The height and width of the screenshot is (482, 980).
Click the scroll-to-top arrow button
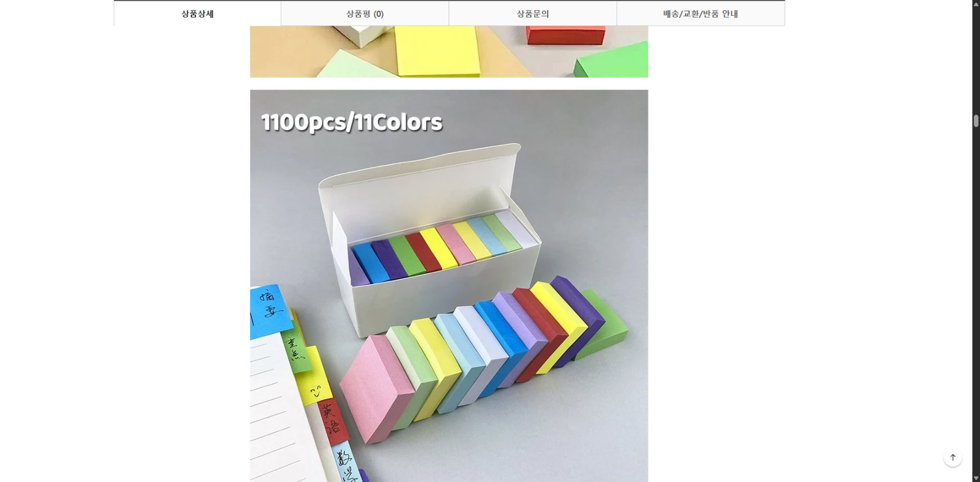point(952,457)
